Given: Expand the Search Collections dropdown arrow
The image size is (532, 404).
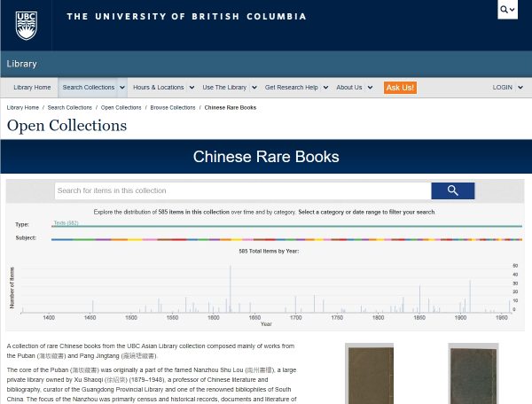Looking at the screenshot, I should [x=122, y=88].
